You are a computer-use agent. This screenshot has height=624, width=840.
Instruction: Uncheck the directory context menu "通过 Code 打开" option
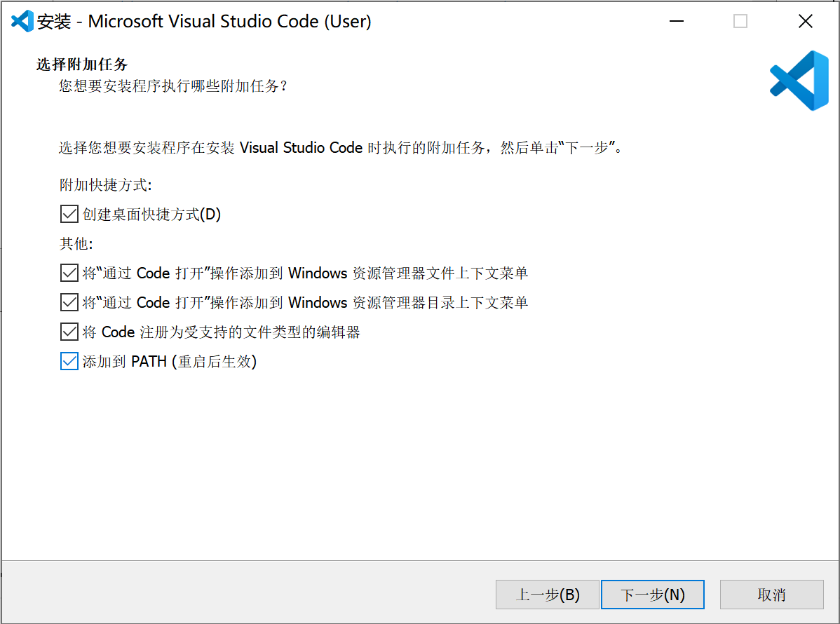tap(68, 302)
